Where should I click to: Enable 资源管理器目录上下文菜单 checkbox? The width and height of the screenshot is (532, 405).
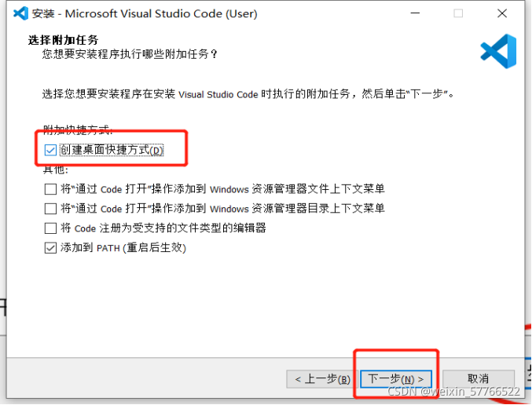[x=50, y=209]
